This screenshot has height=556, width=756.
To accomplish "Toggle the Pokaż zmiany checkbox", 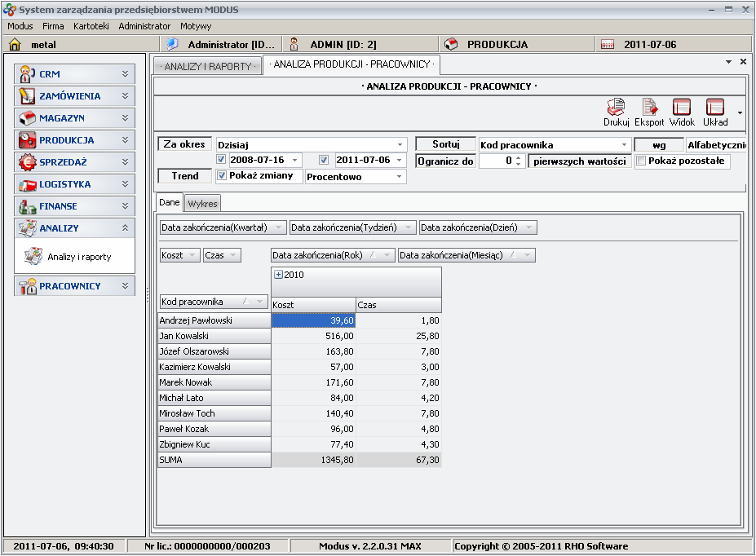I will click(222, 176).
